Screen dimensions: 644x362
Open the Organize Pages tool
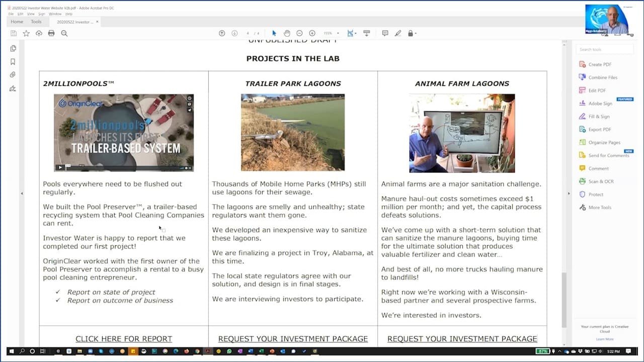600,143
